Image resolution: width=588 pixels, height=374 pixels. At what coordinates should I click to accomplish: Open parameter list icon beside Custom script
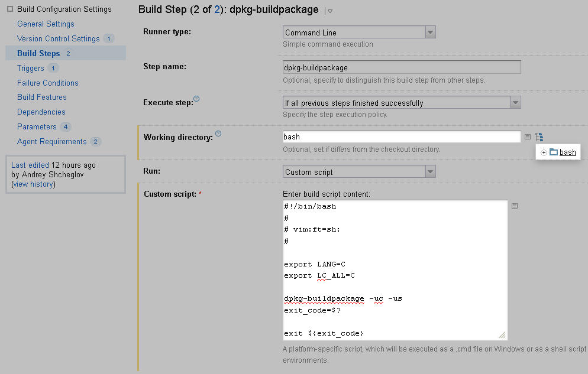515,206
